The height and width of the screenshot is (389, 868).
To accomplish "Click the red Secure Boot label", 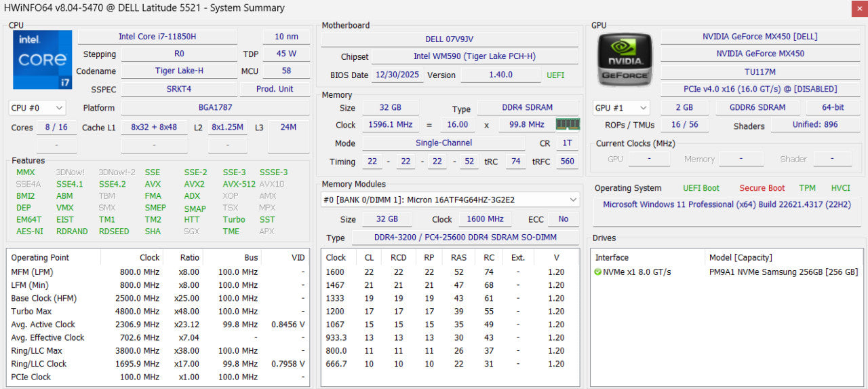I will 762,188.
